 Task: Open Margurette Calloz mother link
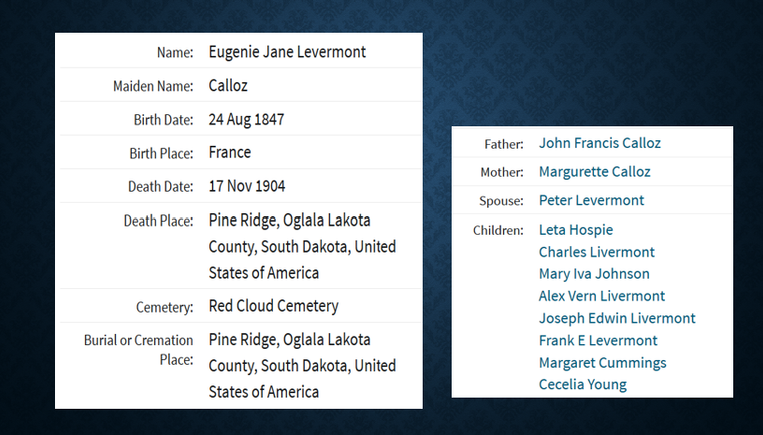point(594,172)
